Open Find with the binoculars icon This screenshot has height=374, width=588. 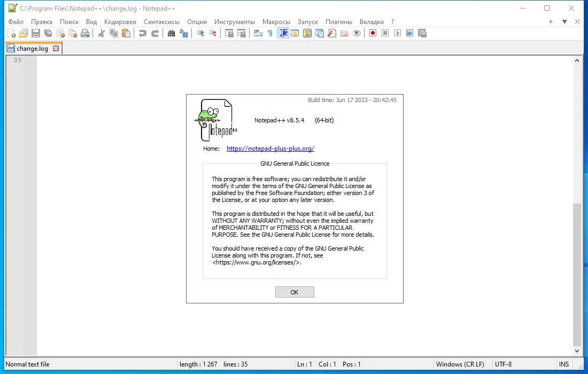[172, 33]
